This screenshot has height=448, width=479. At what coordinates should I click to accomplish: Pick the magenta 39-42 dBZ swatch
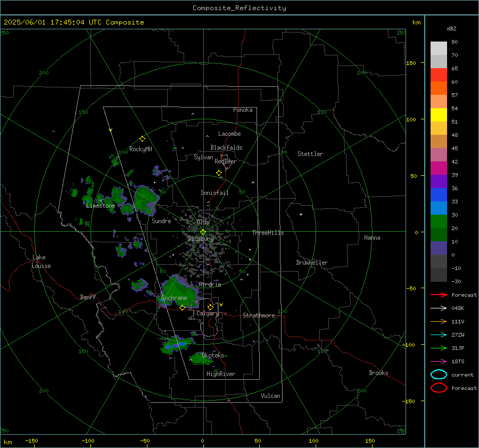click(x=439, y=168)
